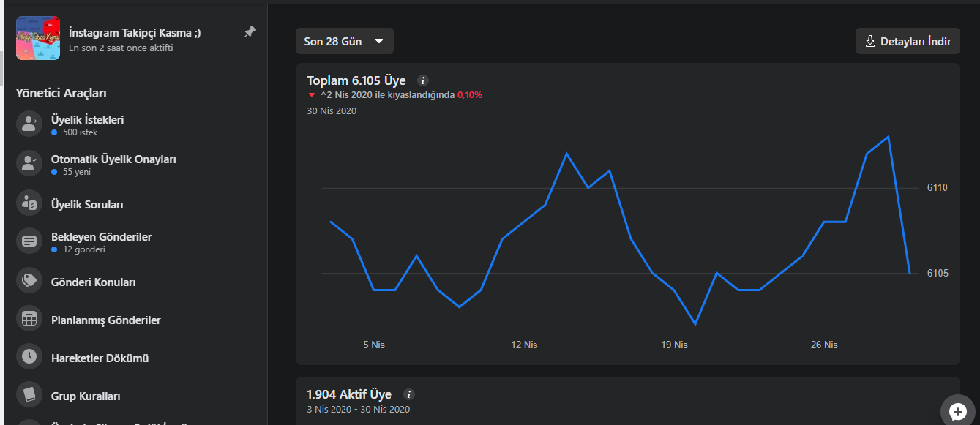Click the group cover thumbnail

38,38
